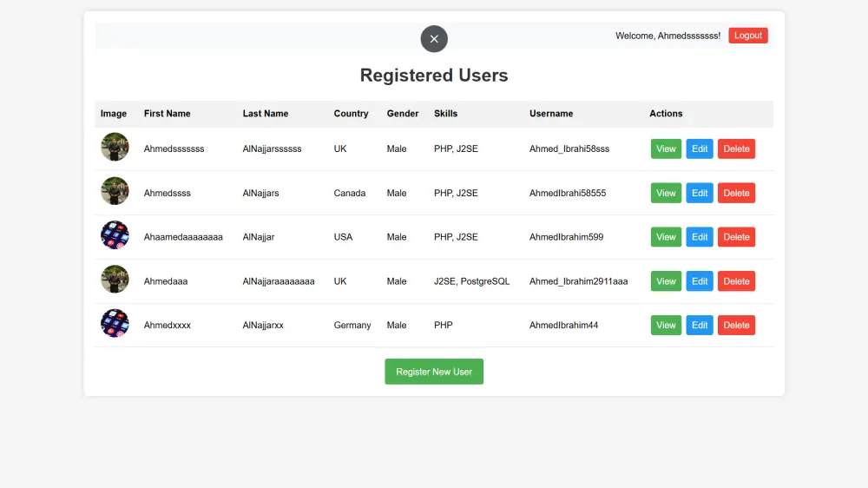Click the Username column header

[551, 114]
